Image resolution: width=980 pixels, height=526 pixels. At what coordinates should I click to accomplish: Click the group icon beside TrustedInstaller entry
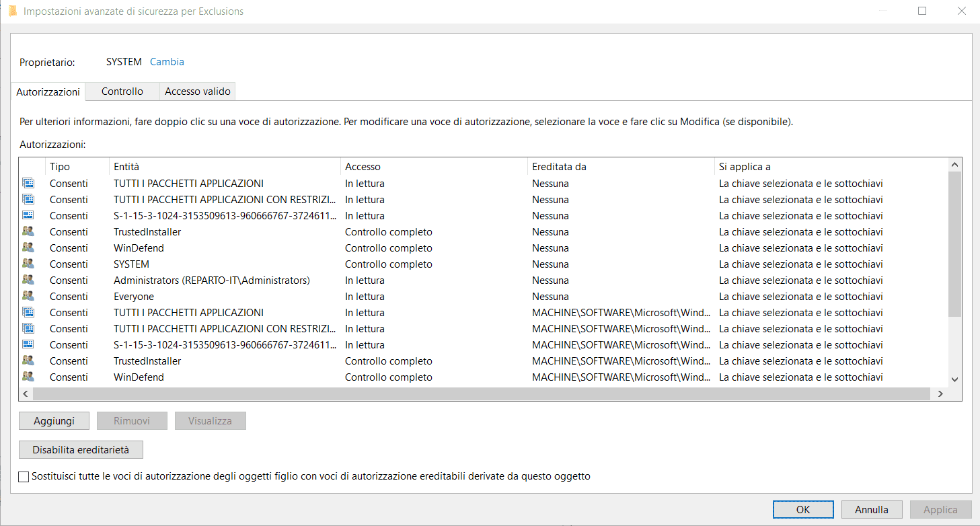click(x=28, y=231)
